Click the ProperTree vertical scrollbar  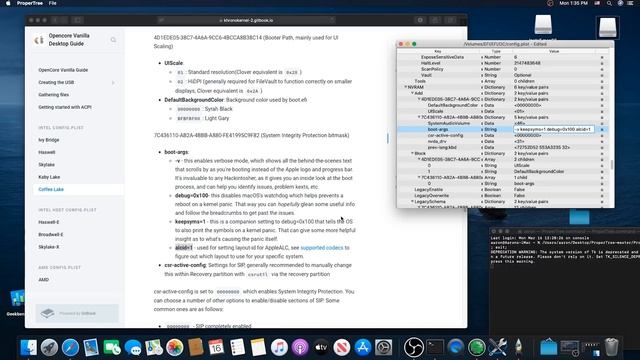(611, 164)
